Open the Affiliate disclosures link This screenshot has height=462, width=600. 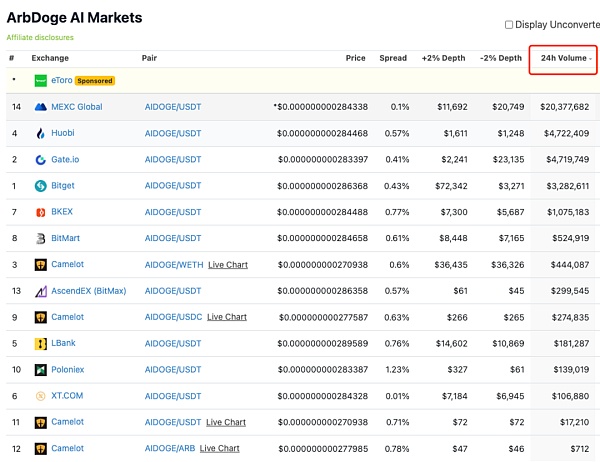click(x=40, y=37)
